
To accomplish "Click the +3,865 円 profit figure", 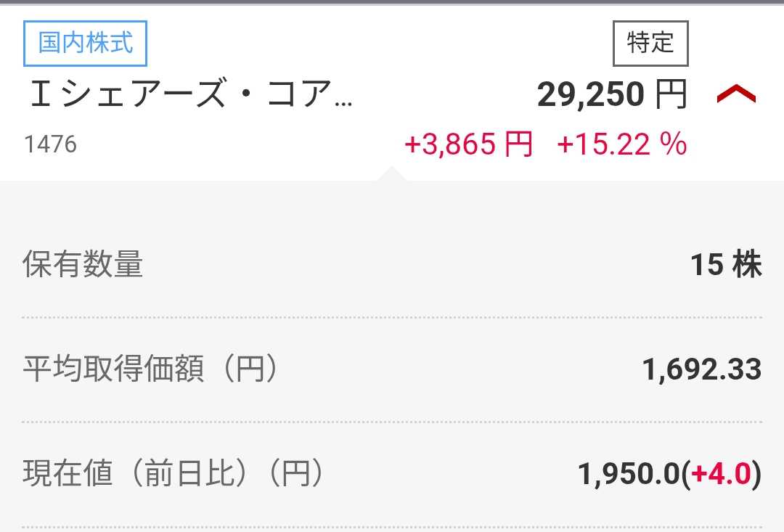I will click(468, 144).
